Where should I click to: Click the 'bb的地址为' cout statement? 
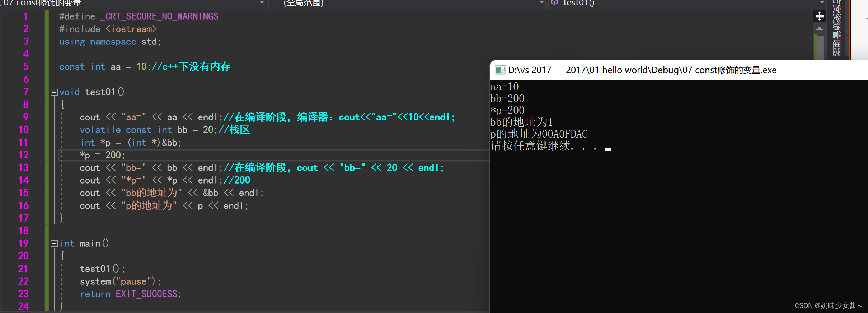pos(172,193)
